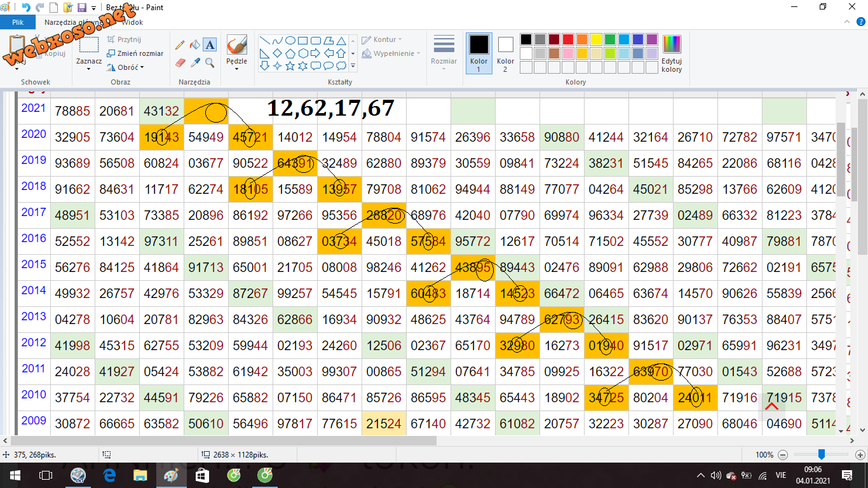Screen dimensions: 868x488
Task: Choose the right triangle shape
Action: coord(264,53)
